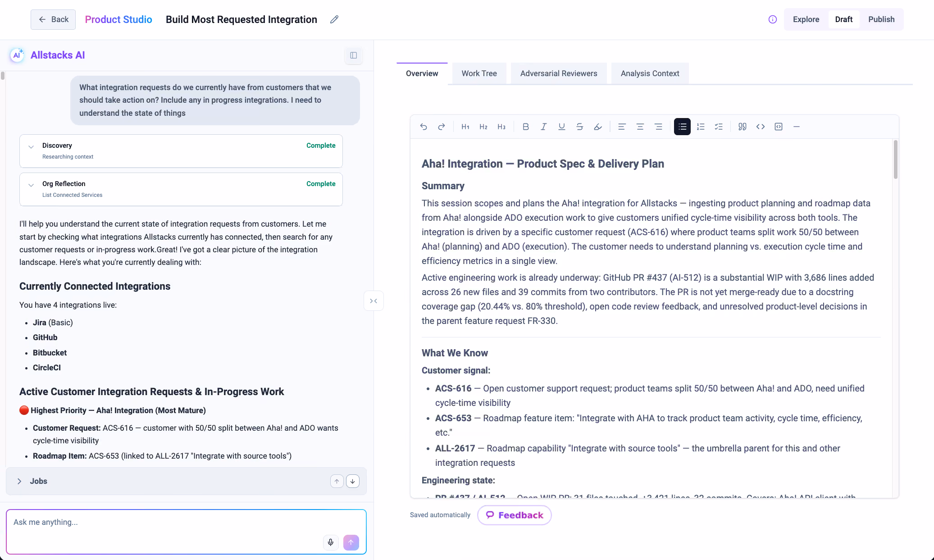This screenshot has width=934, height=560.
Task: Click the ACS-616 bullet in document
Action: coord(650,396)
